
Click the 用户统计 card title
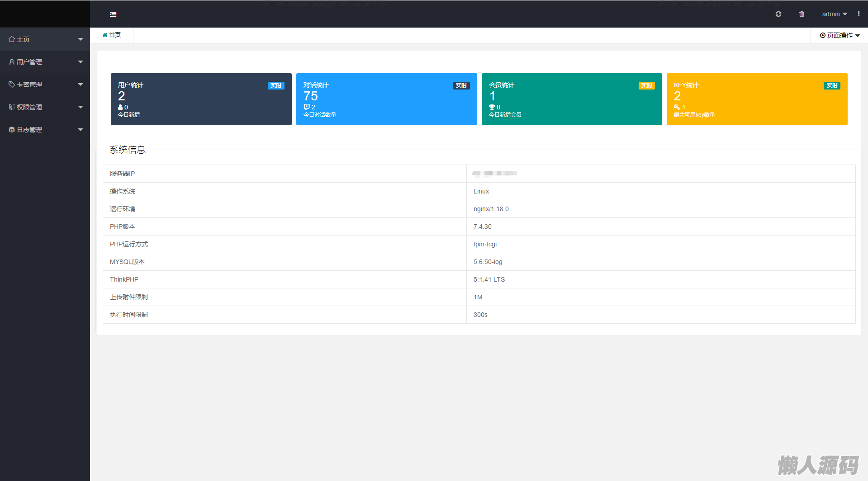pos(130,85)
